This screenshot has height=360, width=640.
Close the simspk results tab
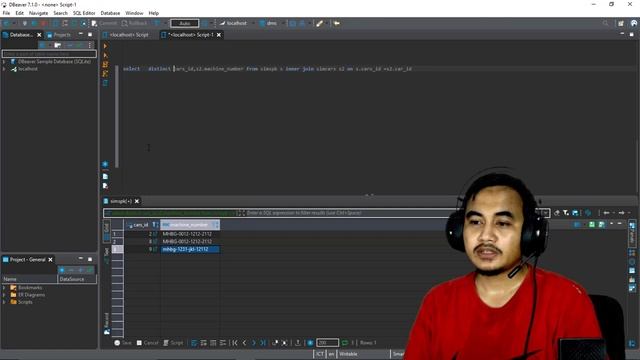tap(137, 201)
